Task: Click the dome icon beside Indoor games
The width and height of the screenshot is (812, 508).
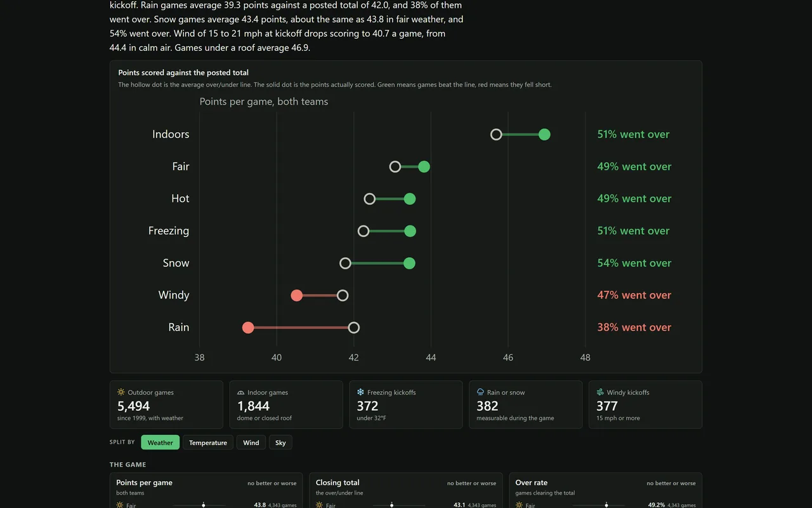Action: pyautogui.click(x=241, y=392)
